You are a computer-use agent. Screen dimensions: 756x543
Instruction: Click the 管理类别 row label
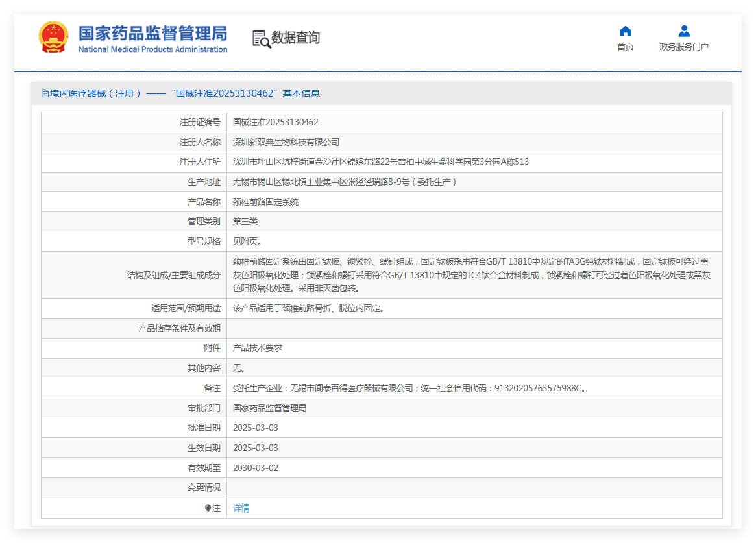point(204,222)
